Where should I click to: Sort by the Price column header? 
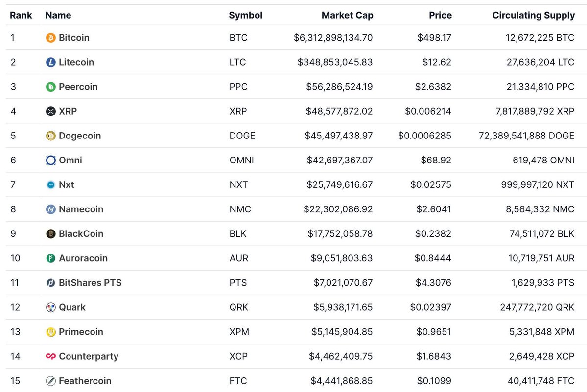point(440,15)
